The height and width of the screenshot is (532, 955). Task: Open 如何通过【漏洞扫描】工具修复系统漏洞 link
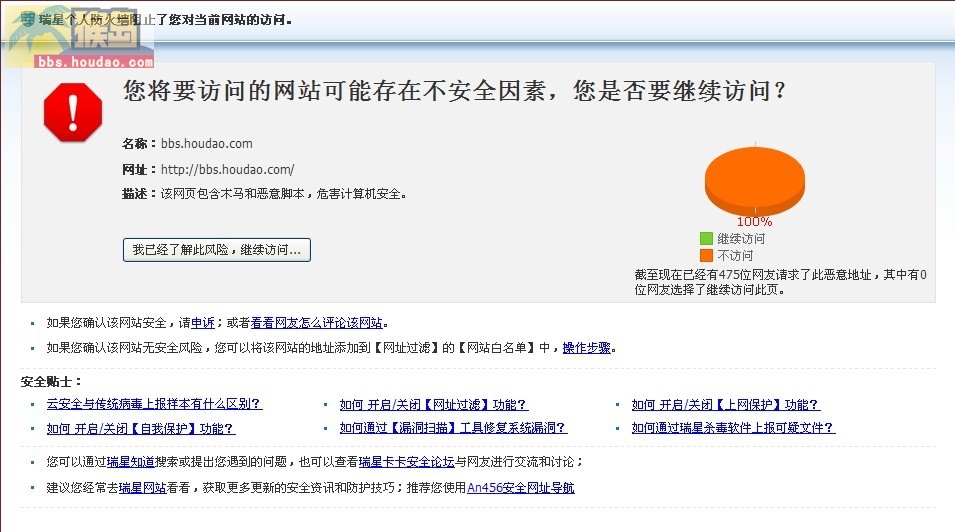[453, 428]
